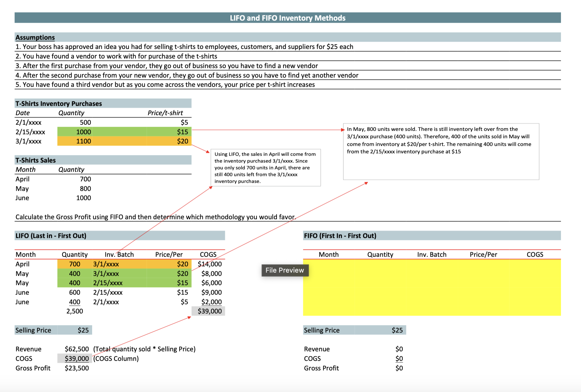Click inside the yellow FIFO entry area

pos(431,287)
